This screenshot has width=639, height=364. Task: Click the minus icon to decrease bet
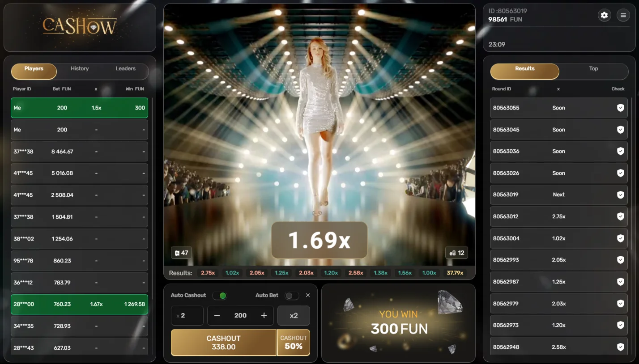tap(217, 315)
